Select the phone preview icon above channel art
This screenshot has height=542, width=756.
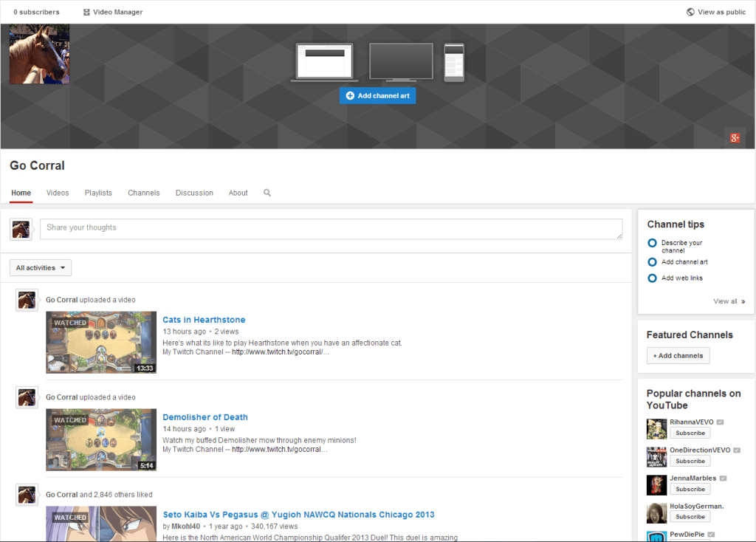click(453, 63)
